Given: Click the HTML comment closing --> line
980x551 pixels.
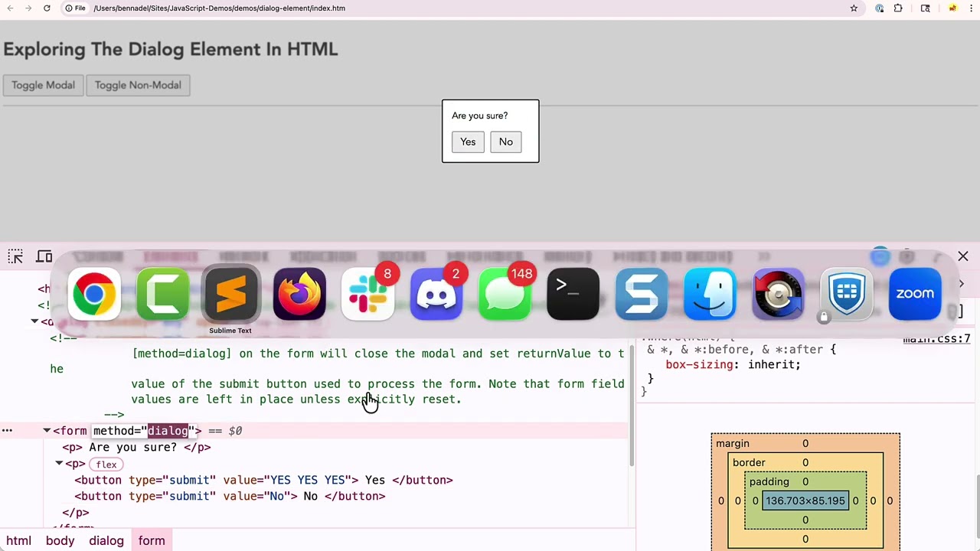Looking at the screenshot, I should tap(114, 414).
